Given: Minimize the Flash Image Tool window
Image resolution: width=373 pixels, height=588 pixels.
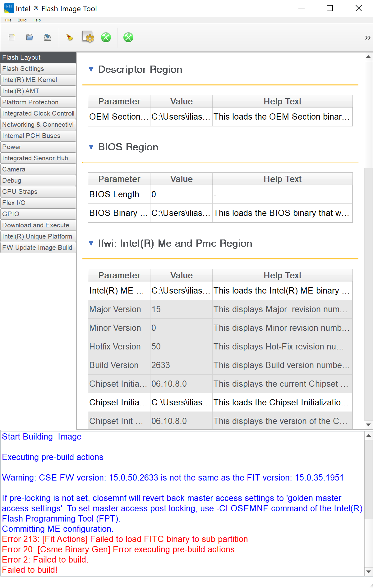Looking at the screenshot, I should pyautogui.click(x=301, y=8).
